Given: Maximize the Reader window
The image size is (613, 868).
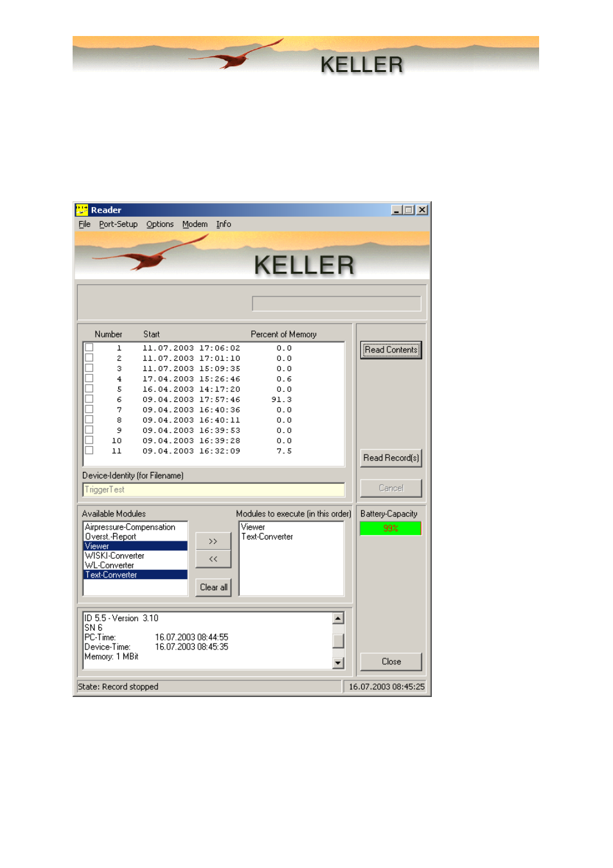Looking at the screenshot, I should (x=409, y=210).
